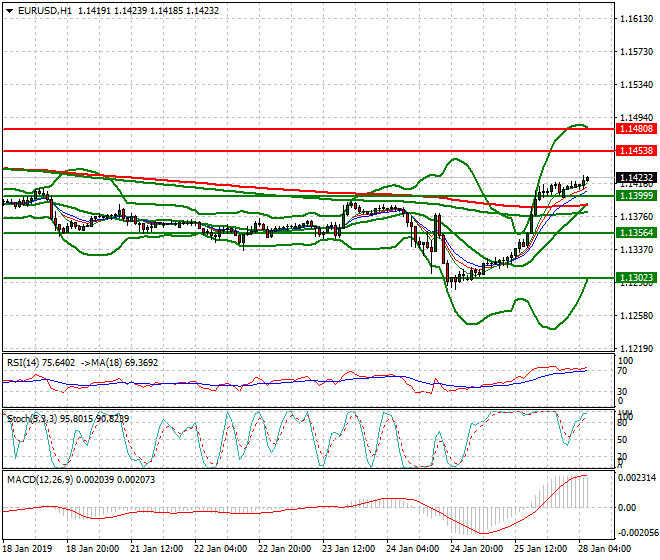The image size is (660, 560).
Task: Click the red 1.14808 resistance price tag
Action: tap(636, 129)
